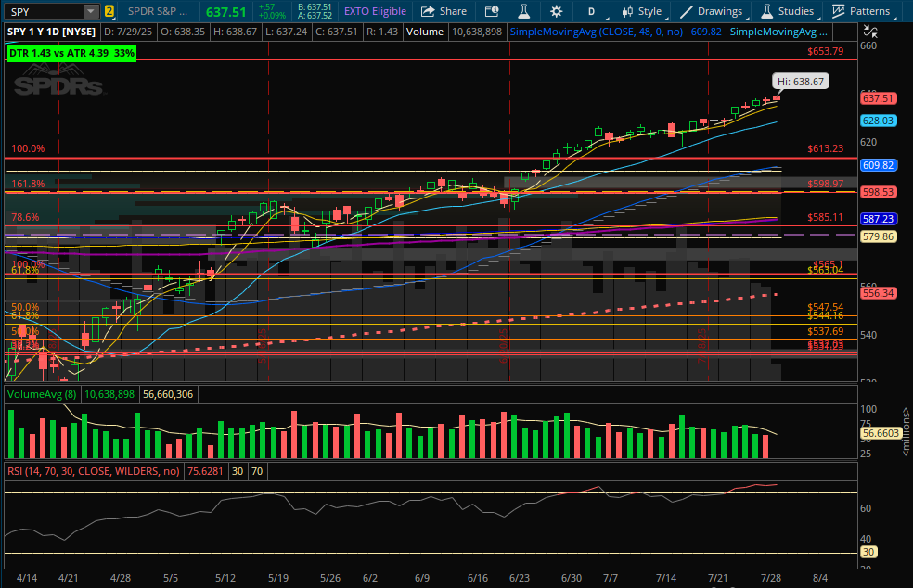Click the Volume label in header
913x588 pixels.
(424, 32)
